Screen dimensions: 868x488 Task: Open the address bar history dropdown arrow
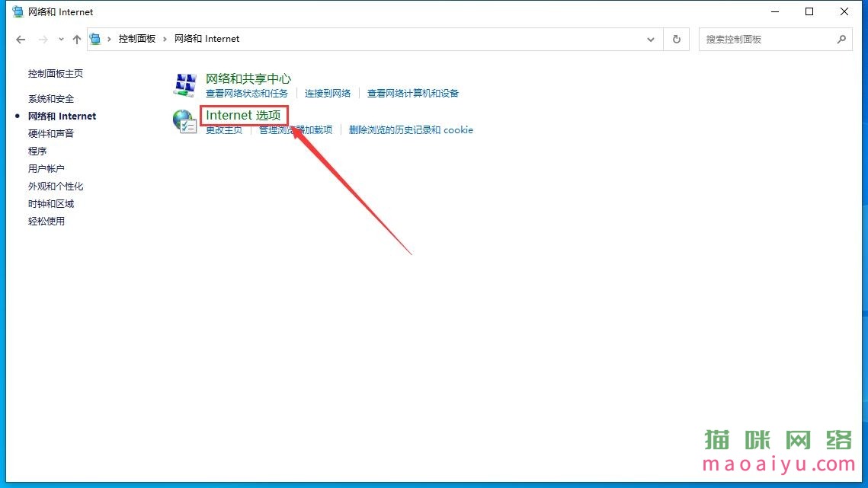click(x=650, y=39)
